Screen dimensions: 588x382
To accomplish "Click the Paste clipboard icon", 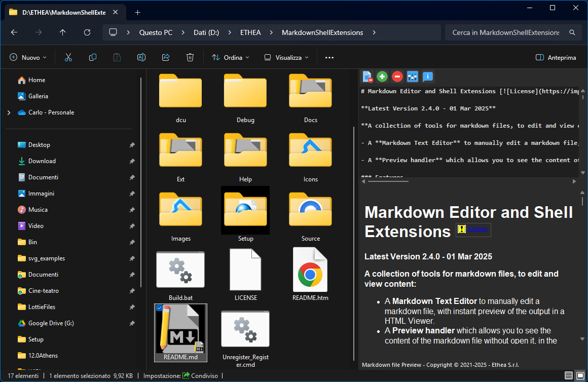I will (117, 57).
